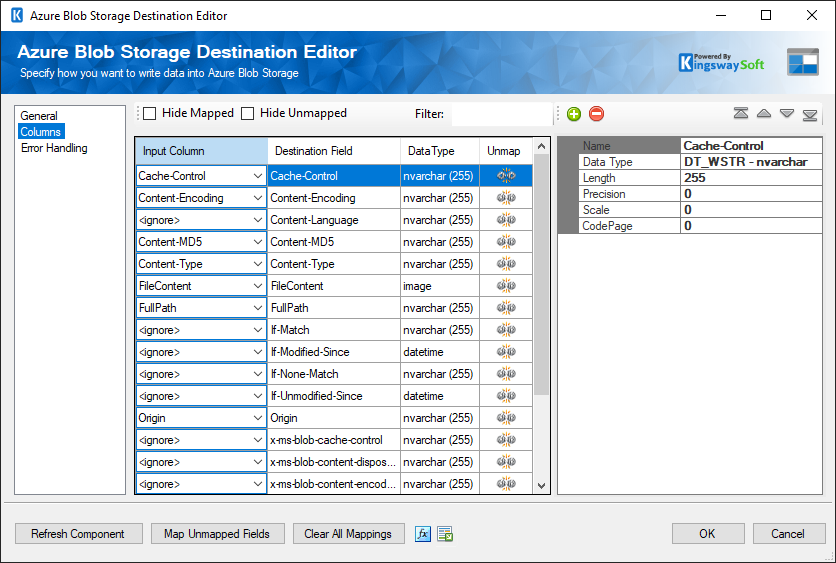Viewport: 836px width, 563px height.
Task: Click the Refresh Component button
Action: (x=79, y=534)
